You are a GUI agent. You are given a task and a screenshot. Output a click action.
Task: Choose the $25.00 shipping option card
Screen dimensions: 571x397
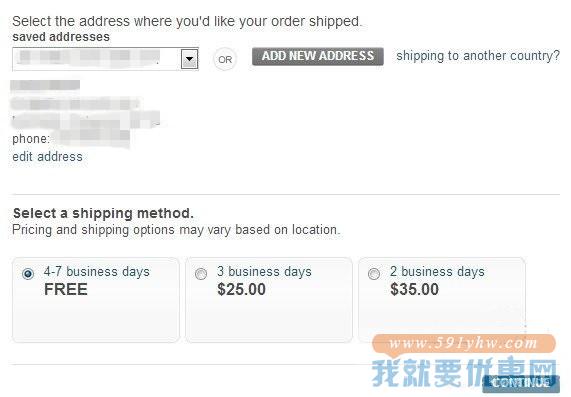coord(269,300)
